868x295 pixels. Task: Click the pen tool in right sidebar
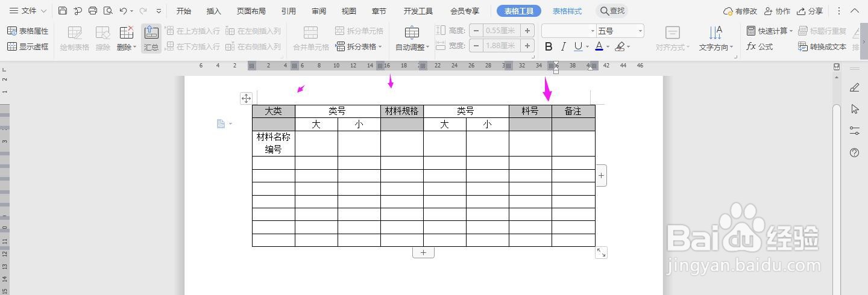854,87
